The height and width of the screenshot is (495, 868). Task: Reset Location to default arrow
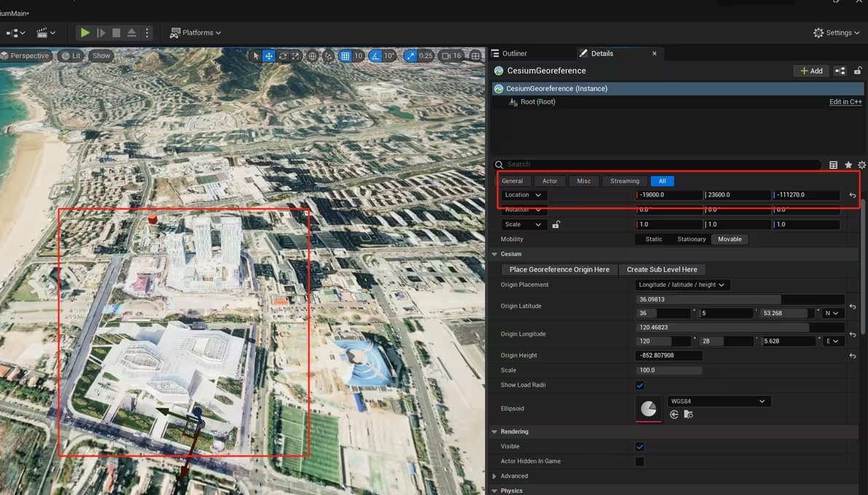[852, 195]
